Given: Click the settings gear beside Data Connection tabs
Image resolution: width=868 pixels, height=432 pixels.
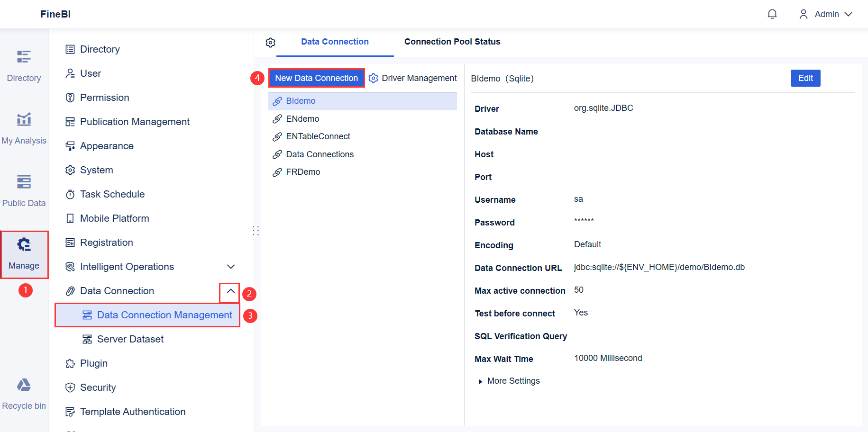Looking at the screenshot, I should point(270,42).
